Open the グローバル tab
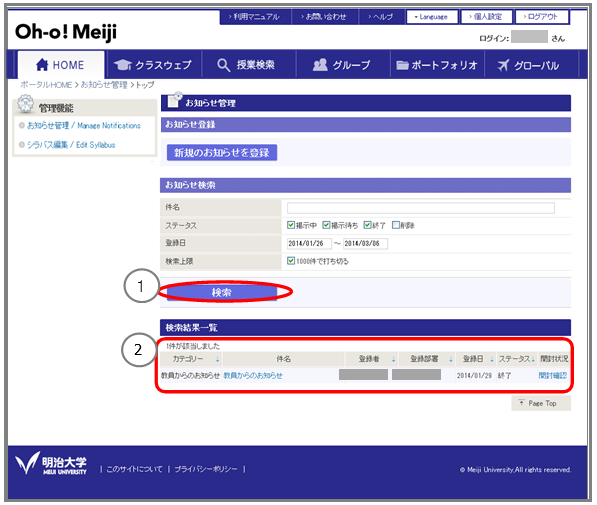The image size is (597, 505). 531,65
